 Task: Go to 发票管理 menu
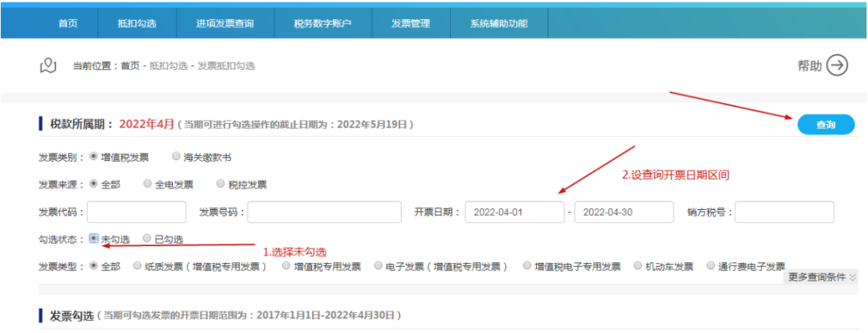[410, 23]
